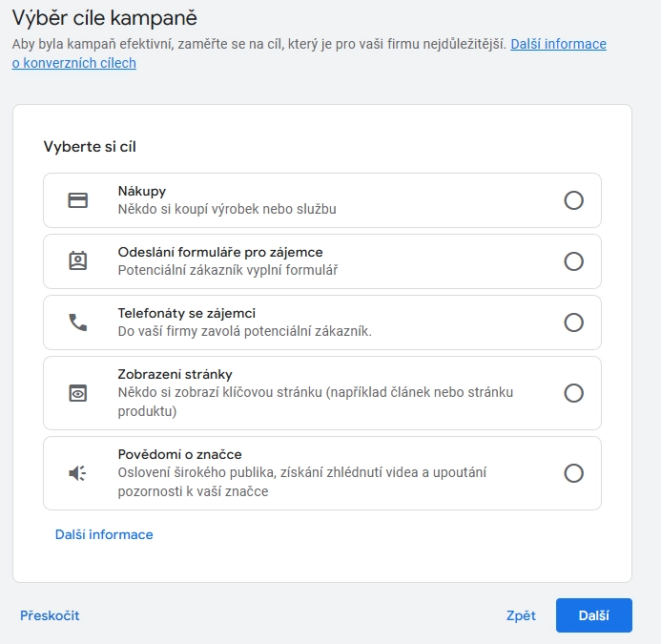Enable the Povědomí o značce radio button
Image resolution: width=661 pixels, height=644 pixels.
coord(574,473)
